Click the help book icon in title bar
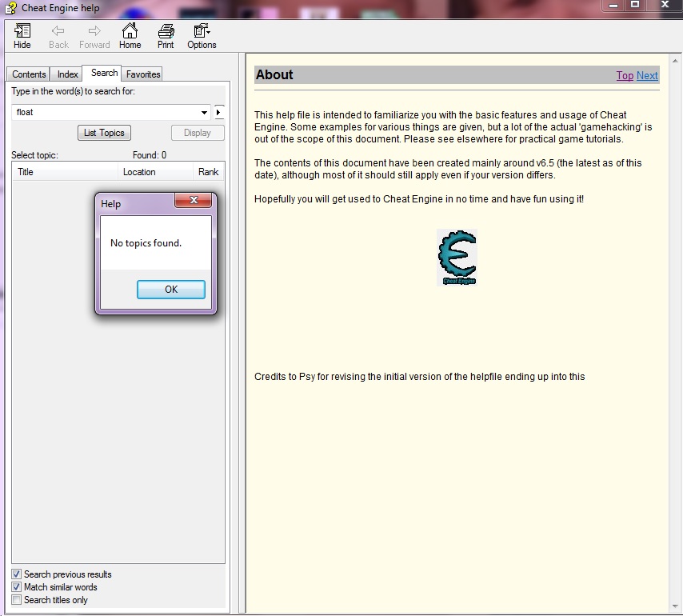This screenshot has height=616, width=683. (x=10, y=7)
